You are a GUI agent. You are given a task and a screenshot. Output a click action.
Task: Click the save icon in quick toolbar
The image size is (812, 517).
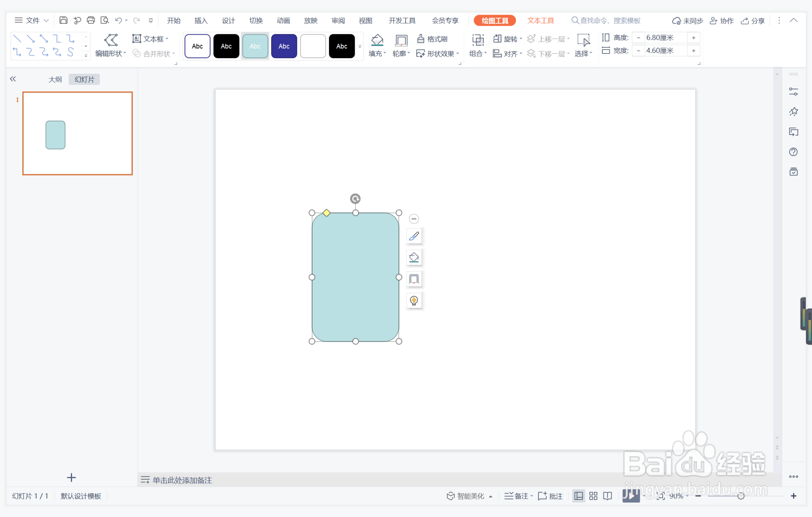[x=63, y=20]
